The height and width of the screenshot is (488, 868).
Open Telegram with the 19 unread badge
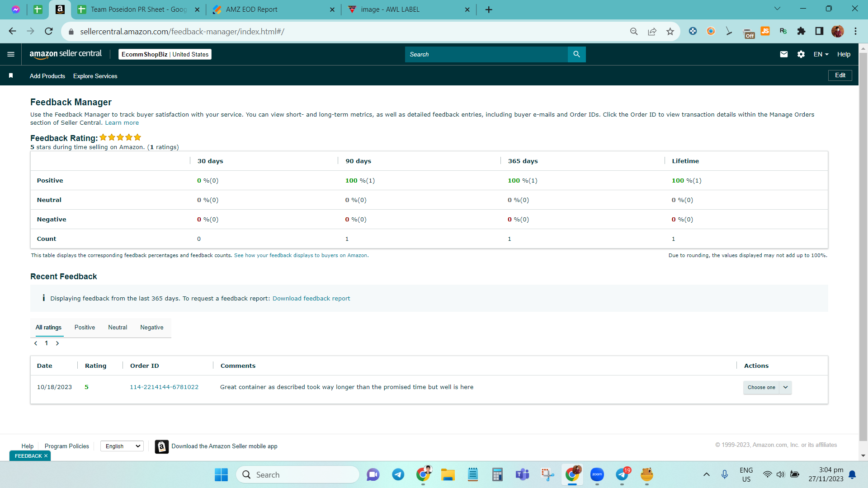623,474
